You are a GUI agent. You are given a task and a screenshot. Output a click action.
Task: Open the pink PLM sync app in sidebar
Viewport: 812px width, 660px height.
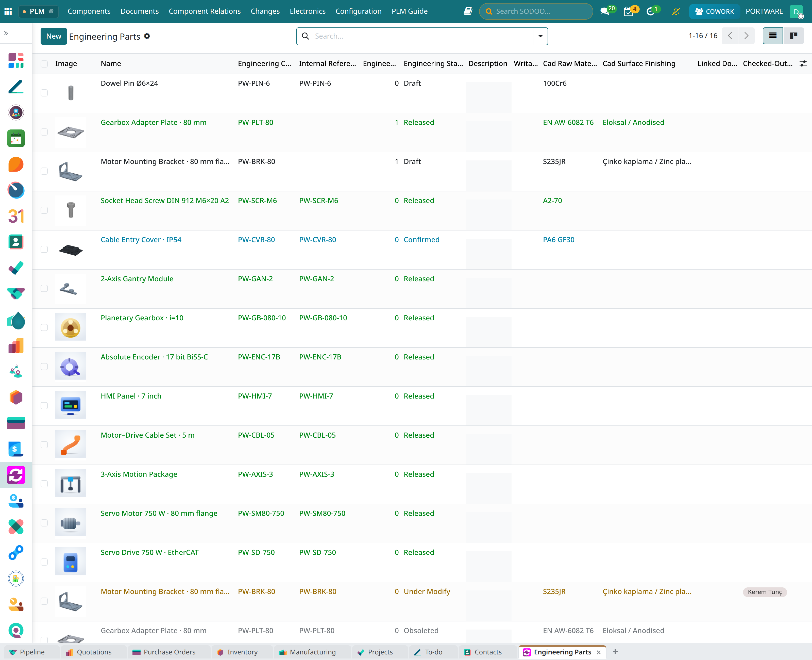(x=16, y=475)
